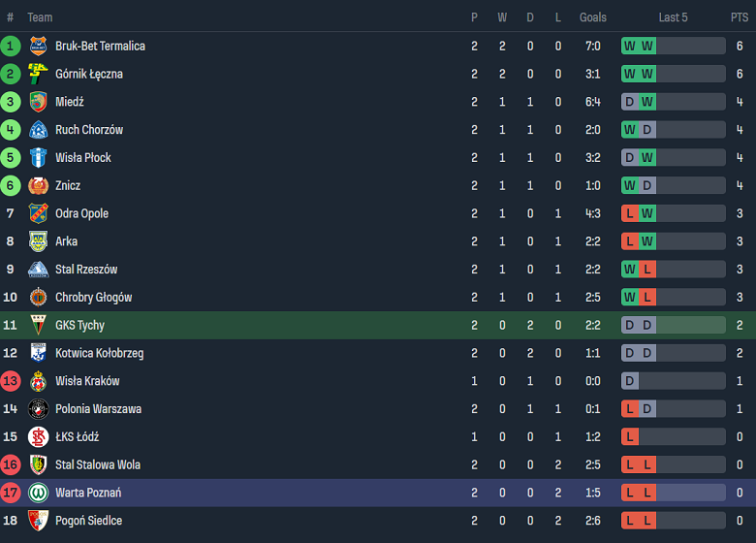Open the Arka team link
Screen dimensions: 756x543
point(66,241)
